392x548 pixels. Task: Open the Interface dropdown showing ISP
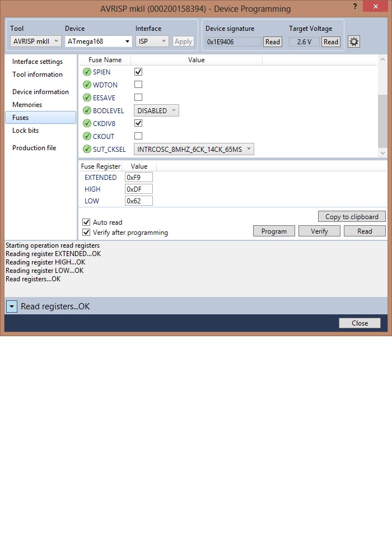click(152, 41)
